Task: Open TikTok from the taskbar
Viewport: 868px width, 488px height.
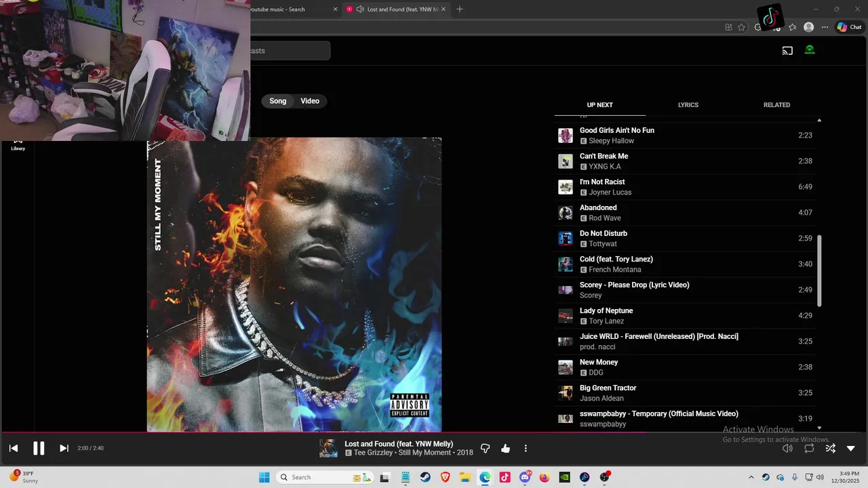Action: tap(505, 477)
